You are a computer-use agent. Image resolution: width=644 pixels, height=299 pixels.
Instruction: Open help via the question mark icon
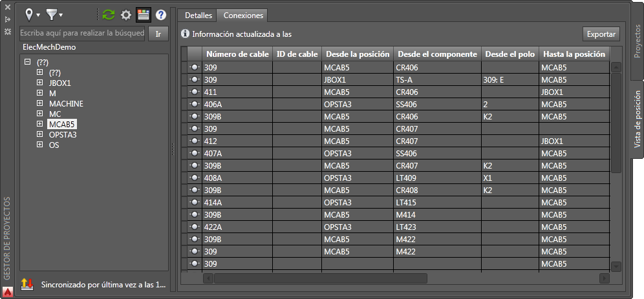pos(161,14)
